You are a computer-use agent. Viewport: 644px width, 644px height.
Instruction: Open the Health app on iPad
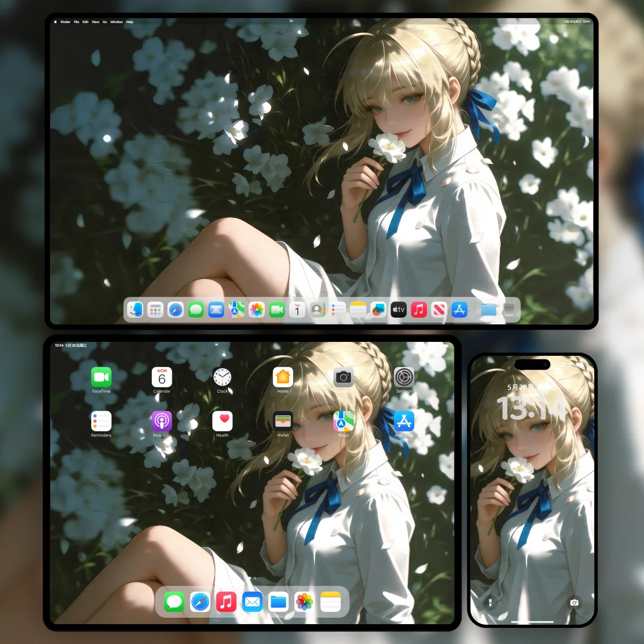pos(222,421)
